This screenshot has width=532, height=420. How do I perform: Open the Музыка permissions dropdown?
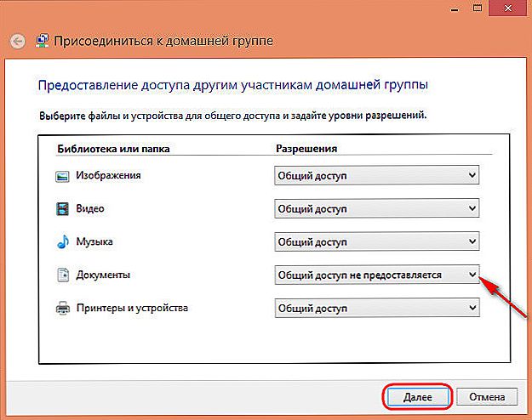tap(376, 241)
